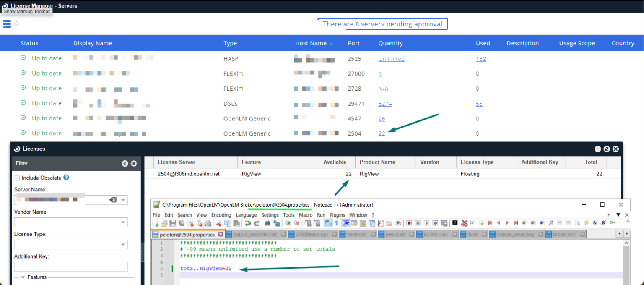This screenshot has height=285, width=644.
Task: Click the help icon next to Include Obsolete
Action: tap(66, 178)
